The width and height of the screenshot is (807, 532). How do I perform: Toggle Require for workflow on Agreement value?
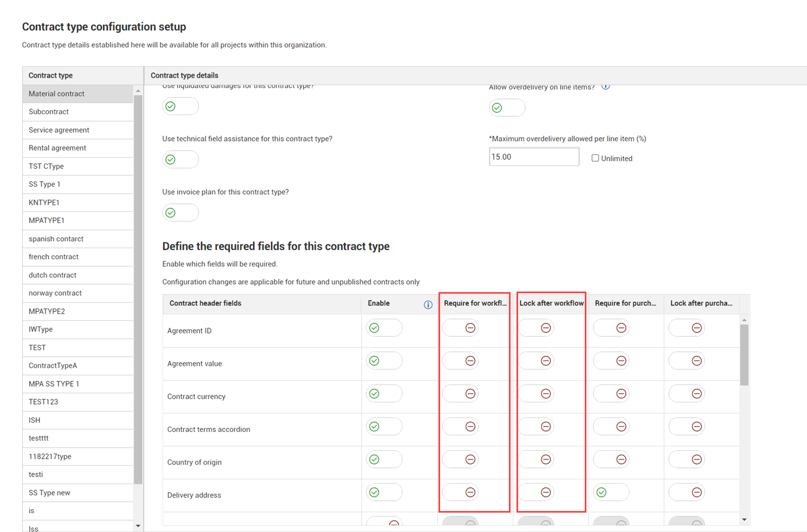(x=461, y=360)
